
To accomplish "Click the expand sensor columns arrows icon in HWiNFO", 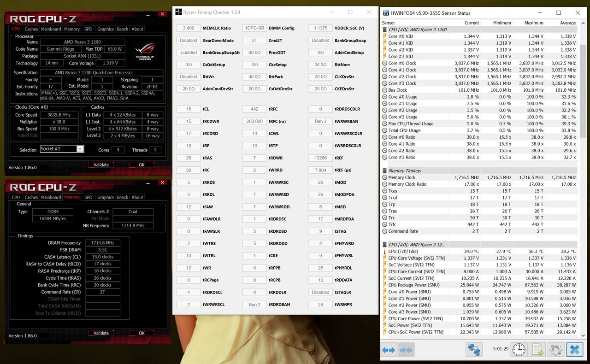I will click(x=389, y=350).
